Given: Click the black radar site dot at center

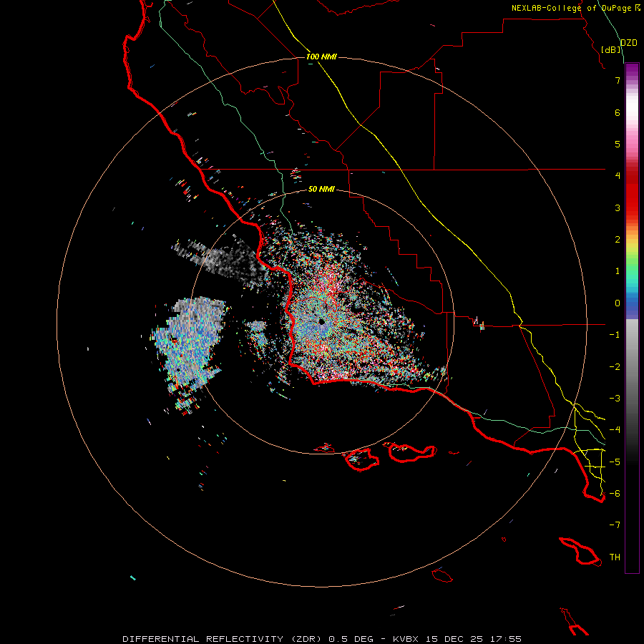Looking at the screenshot, I should coord(321,321).
